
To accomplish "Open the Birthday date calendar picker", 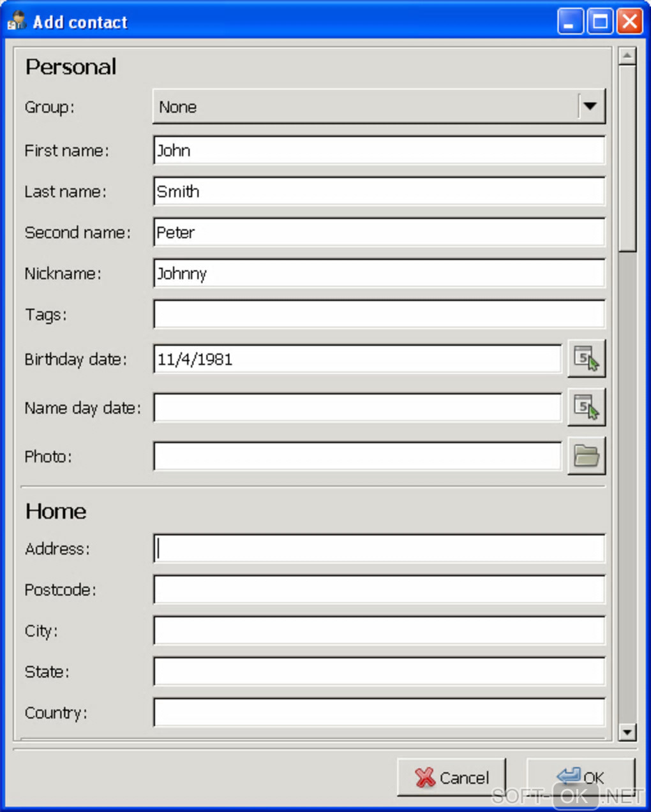I will point(587,359).
